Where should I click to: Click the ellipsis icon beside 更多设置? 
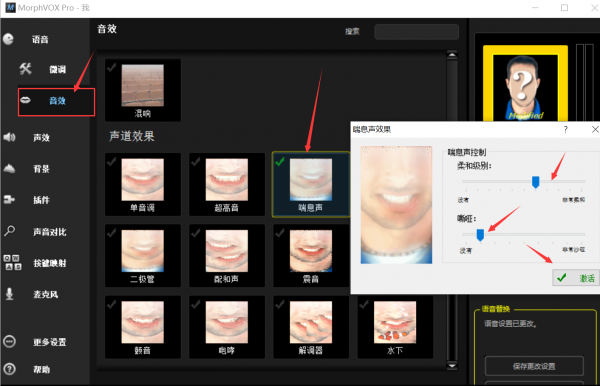click(x=9, y=341)
